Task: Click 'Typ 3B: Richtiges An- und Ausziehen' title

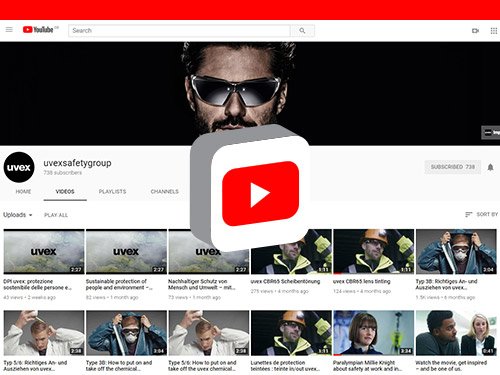Action: [x=447, y=284]
